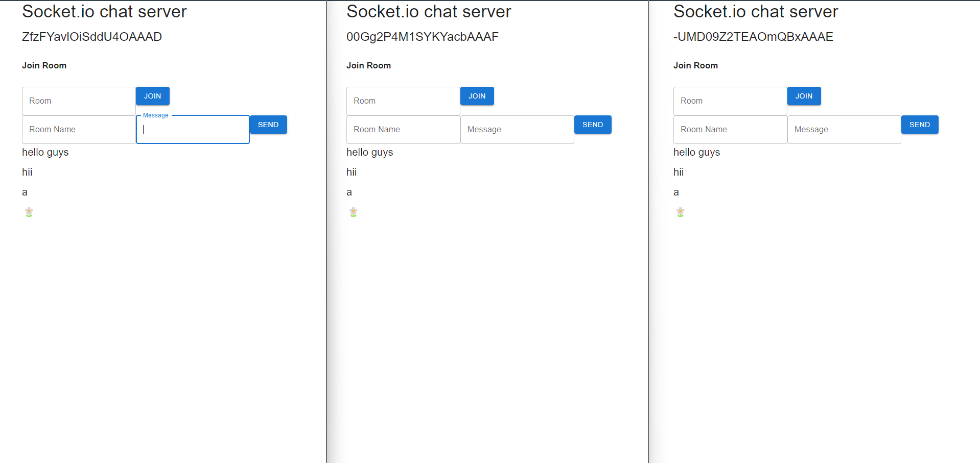Click JOIN button in middle chat window
The width and height of the screenshot is (980, 463).
(x=477, y=96)
